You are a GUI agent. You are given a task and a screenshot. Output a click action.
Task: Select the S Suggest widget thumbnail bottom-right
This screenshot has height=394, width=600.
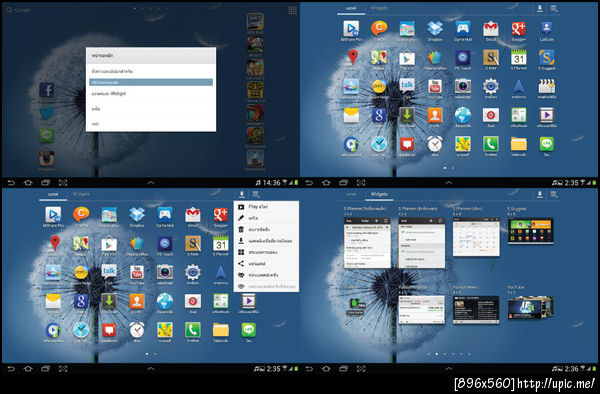click(530, 231)
